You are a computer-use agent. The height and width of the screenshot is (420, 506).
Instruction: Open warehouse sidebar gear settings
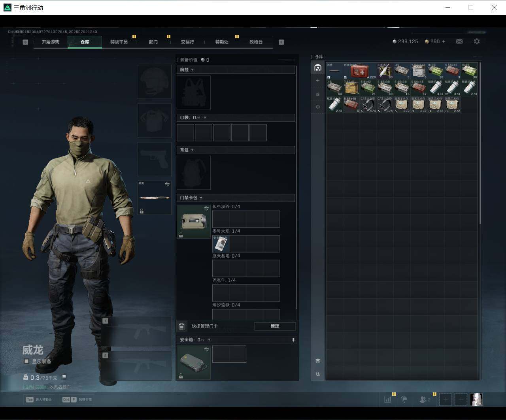[318, 107]
